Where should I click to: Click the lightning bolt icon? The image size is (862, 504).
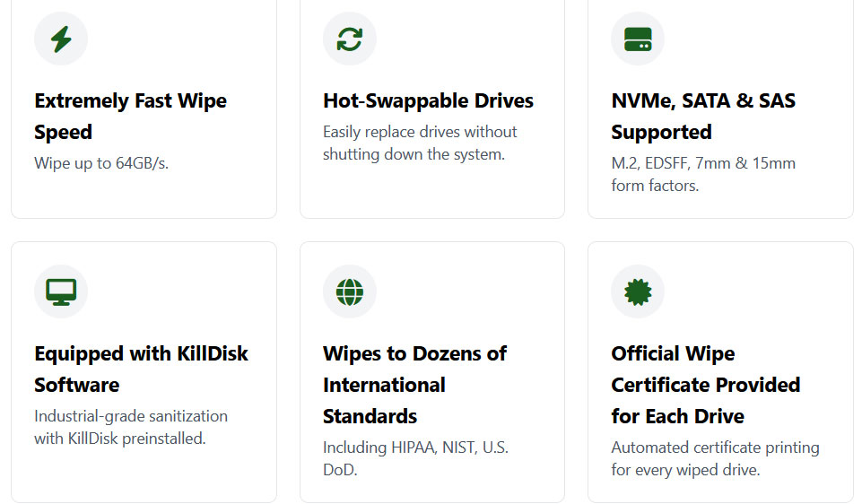coord(61,39)
